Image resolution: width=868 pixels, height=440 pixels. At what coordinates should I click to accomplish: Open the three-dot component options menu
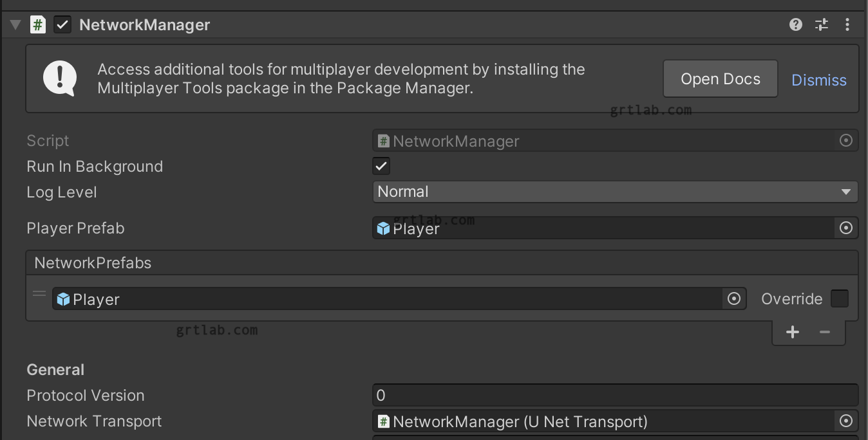point(847,24)
